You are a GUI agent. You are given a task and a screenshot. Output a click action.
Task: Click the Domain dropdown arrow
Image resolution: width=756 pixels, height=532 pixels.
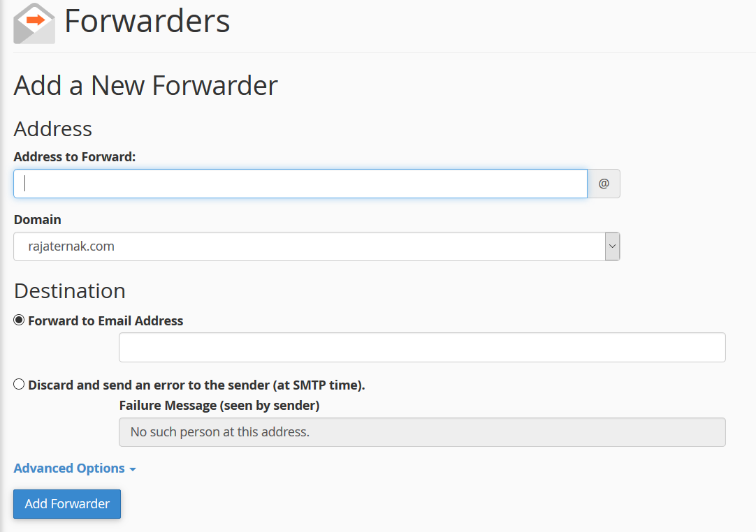(x=612, y=246)
